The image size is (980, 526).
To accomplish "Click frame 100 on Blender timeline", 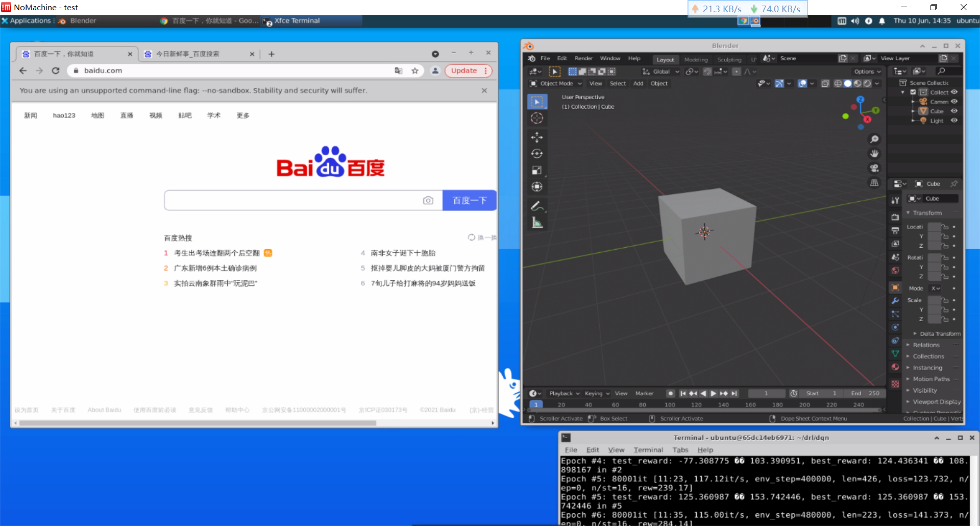I will pyautogui.click(x=670, y=405).
